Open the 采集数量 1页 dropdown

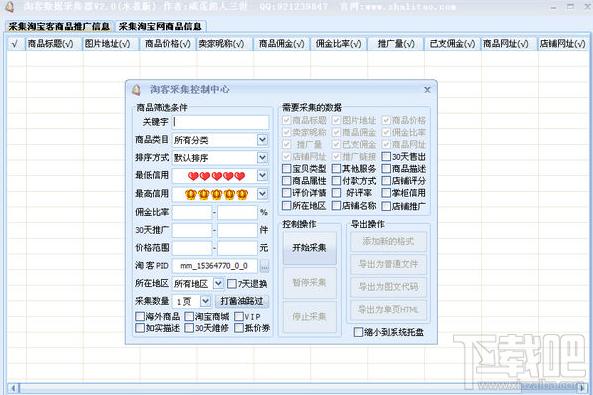205,301
